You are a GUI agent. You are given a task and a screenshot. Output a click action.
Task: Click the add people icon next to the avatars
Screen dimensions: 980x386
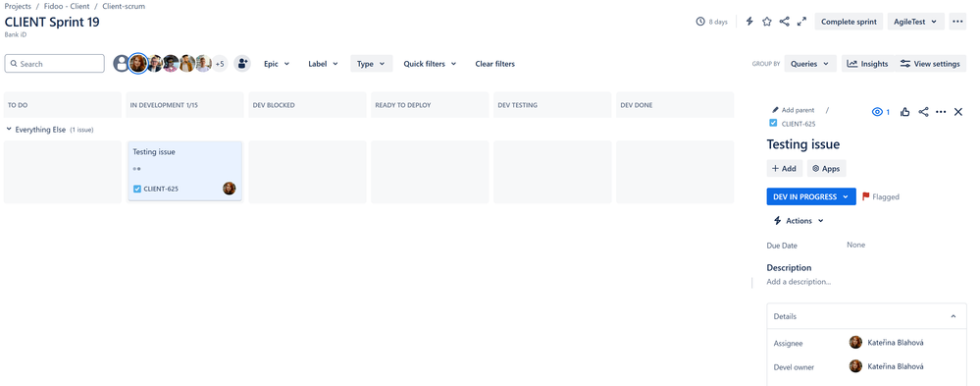pos(242,63)
